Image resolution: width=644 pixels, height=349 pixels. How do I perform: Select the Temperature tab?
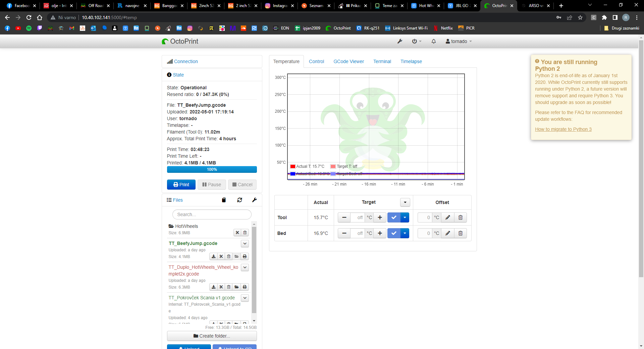click(x=286, y=61)
